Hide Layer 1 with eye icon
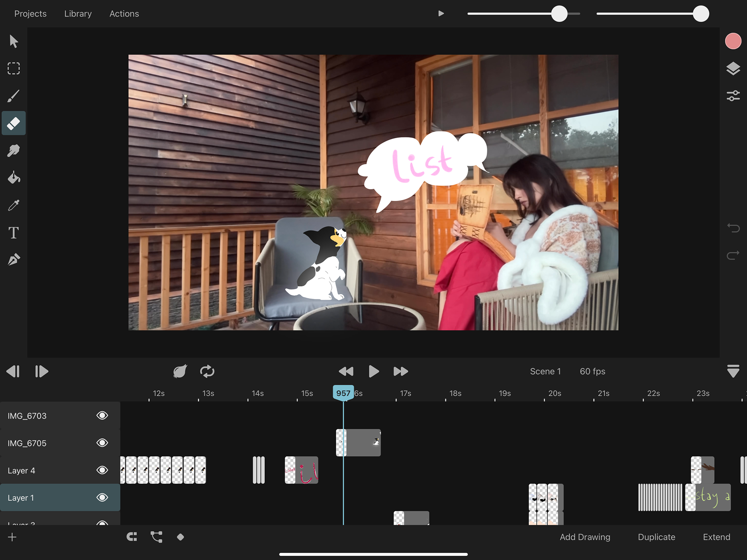Screen dimensions: 747x560 [102, 497]
